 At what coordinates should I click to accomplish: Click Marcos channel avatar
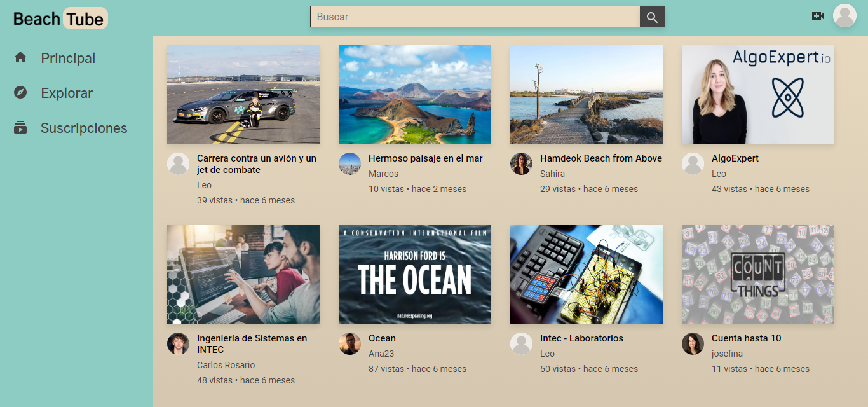[349, 163]
